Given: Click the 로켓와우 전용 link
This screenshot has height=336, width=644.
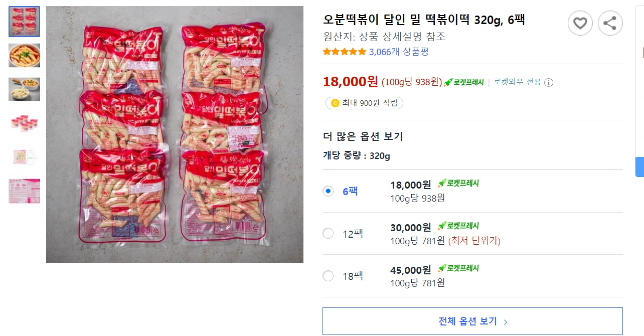Looking at the screenshot, I should click(517, 82).
